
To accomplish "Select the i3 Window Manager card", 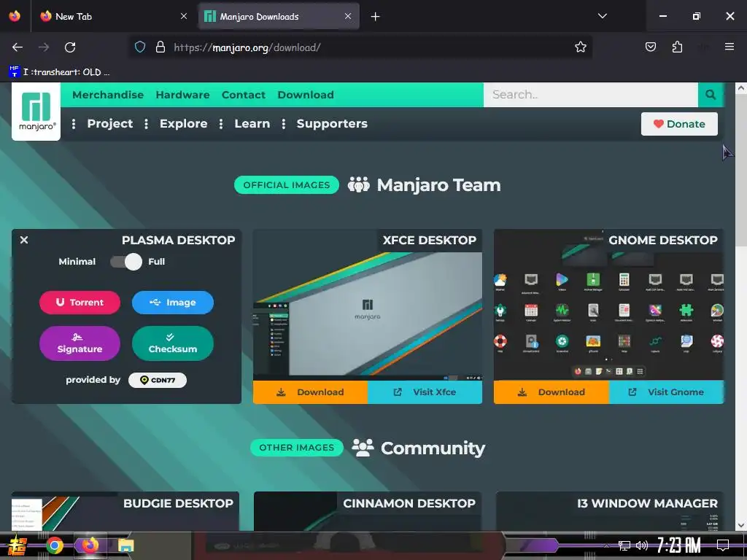I will click(x=609, y=511).
